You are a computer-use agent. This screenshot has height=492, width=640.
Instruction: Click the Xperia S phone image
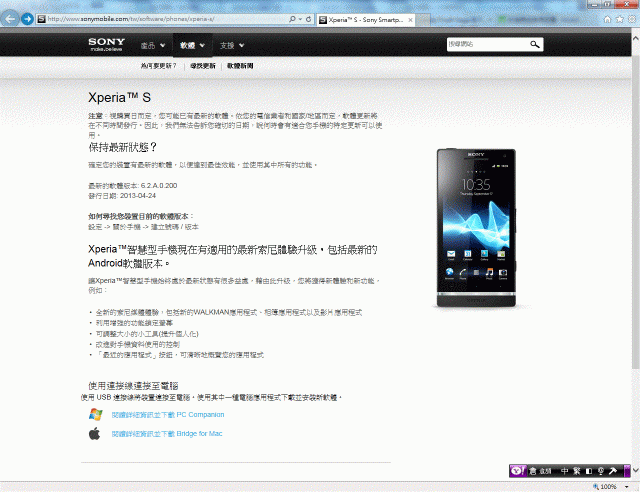coord(476,228)
